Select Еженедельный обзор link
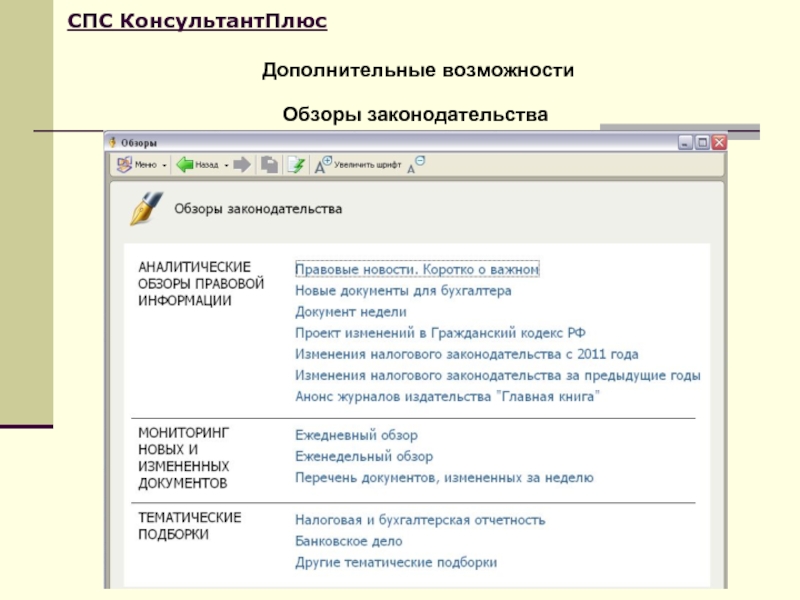This screenshot has height=600, width=800. pos(364,457)
